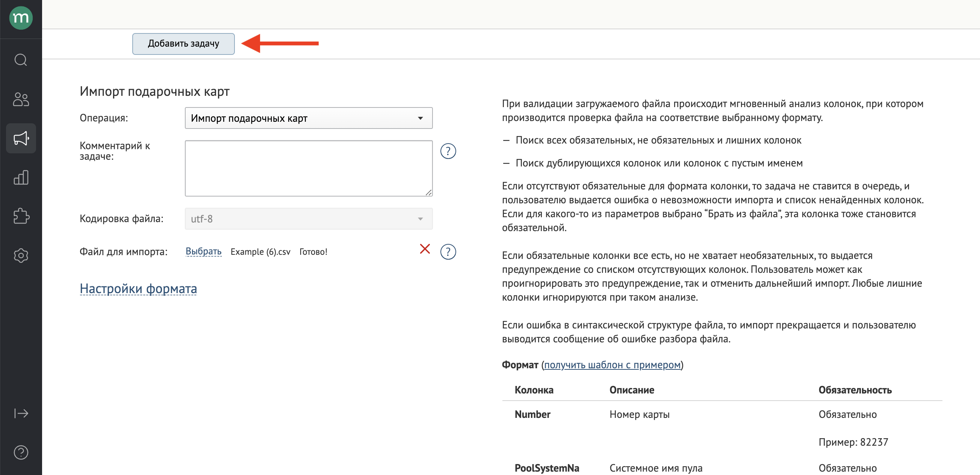
Task: Open the customers people icon in sidebar
Action: point(21,99)
